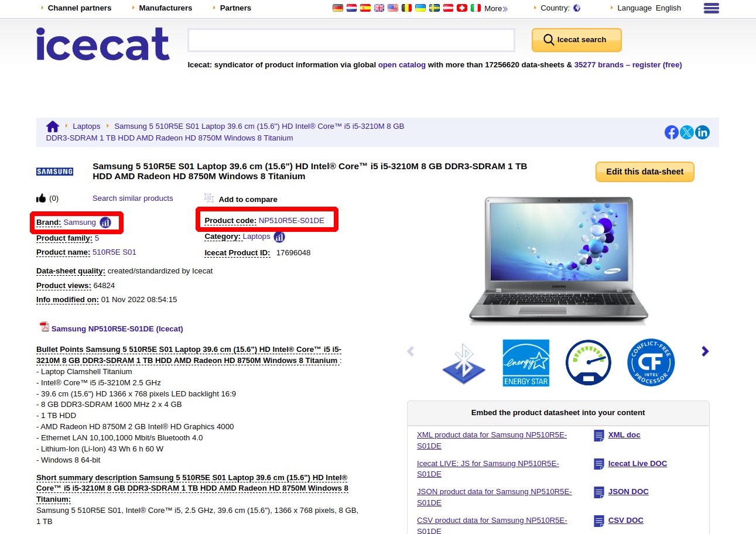Open the PDF icon for Samsung NP510R5E-S01DE
Image resolution: width=756 pixels, height=534 pixels.
click(x=44, y=327)
